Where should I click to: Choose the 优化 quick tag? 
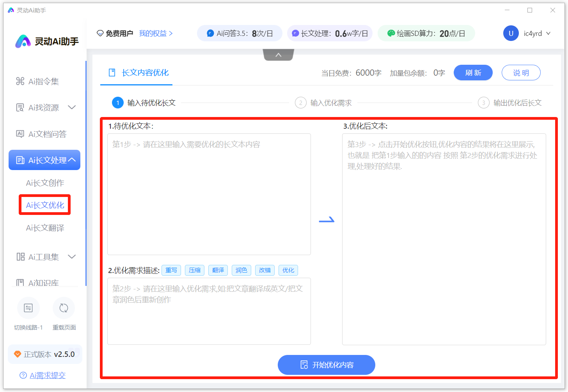(x=288, y=270)
